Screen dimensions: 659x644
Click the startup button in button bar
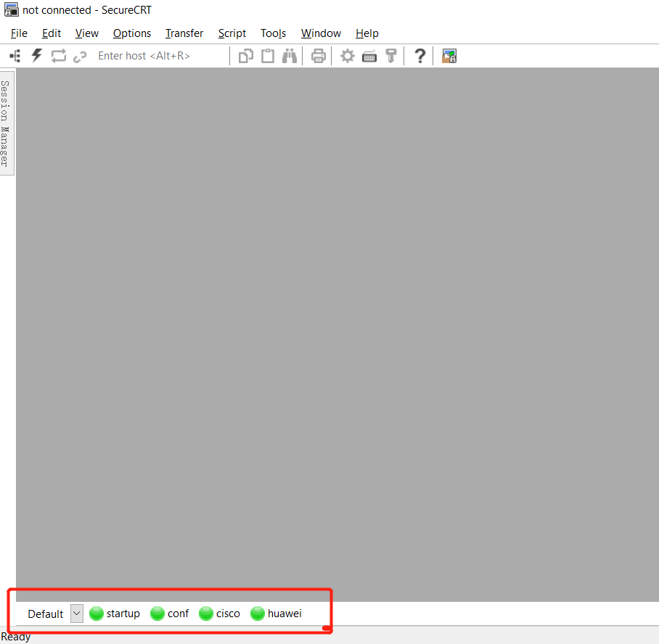115,614
